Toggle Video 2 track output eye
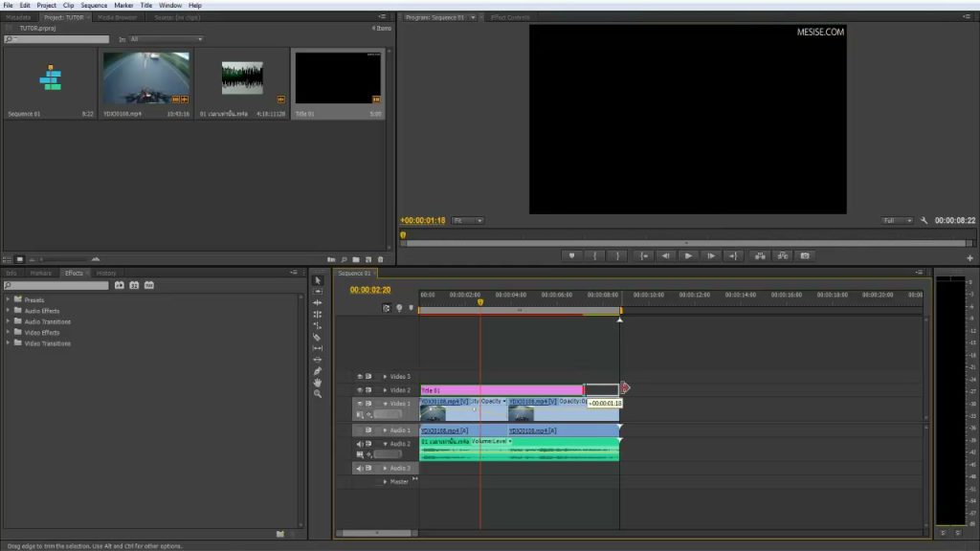The image size is (980, 551). (x=360, y=390)
